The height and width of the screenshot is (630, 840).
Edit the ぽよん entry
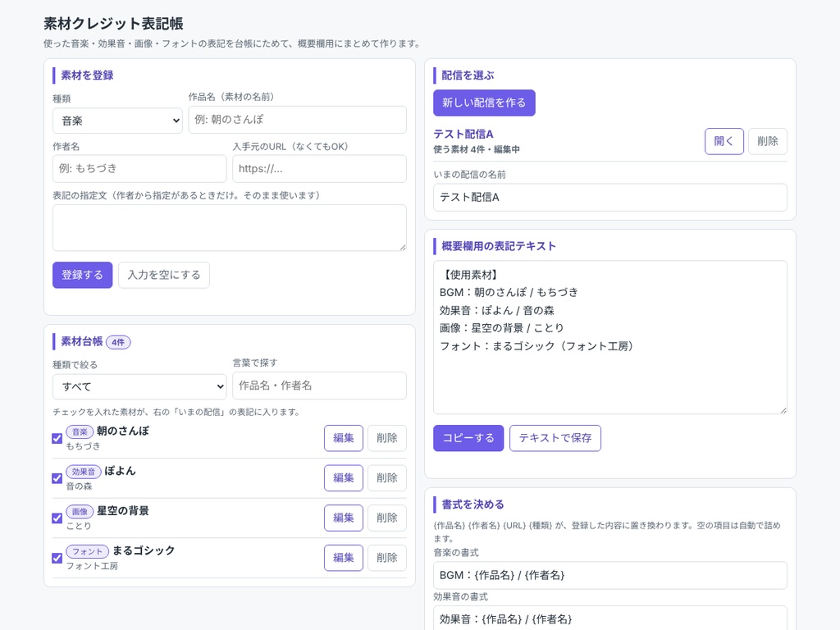coord(344,478)
